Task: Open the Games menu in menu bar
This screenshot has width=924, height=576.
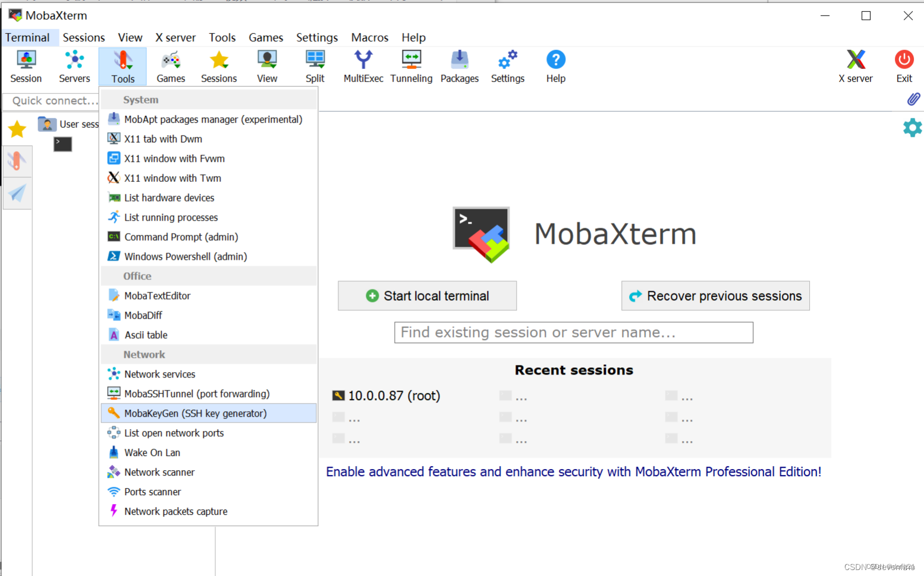Action: click(x=266, y=37)
